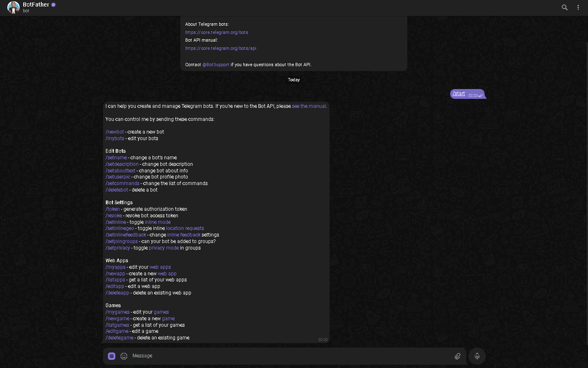Select the /setprivacy command
Screen dimensions: 588x368
[x=118, y=248]
